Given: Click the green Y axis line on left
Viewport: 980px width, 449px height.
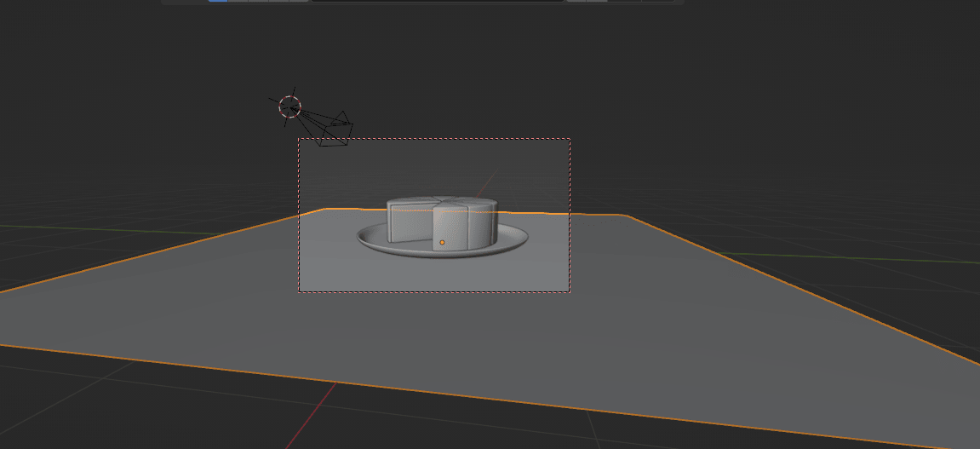Looking at the screenshot, I should [85, 229].
